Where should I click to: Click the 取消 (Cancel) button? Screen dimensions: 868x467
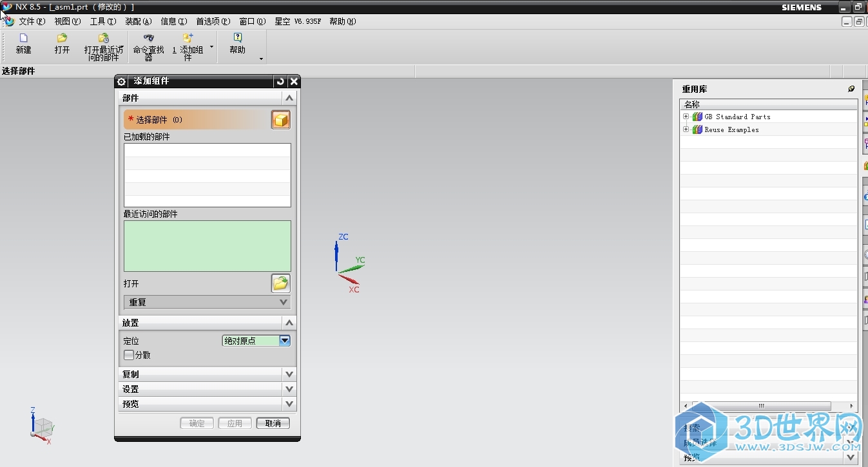tap(273, 423)
